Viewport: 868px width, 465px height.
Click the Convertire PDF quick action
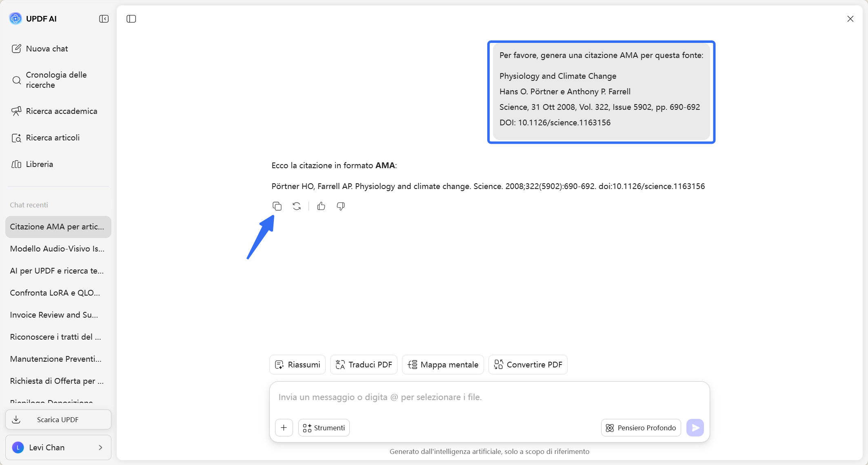pyautogui.click(x=528, y=365)
